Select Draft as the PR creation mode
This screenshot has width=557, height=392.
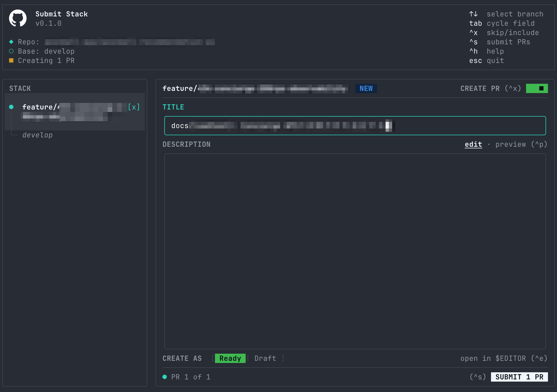click(265, 358)
